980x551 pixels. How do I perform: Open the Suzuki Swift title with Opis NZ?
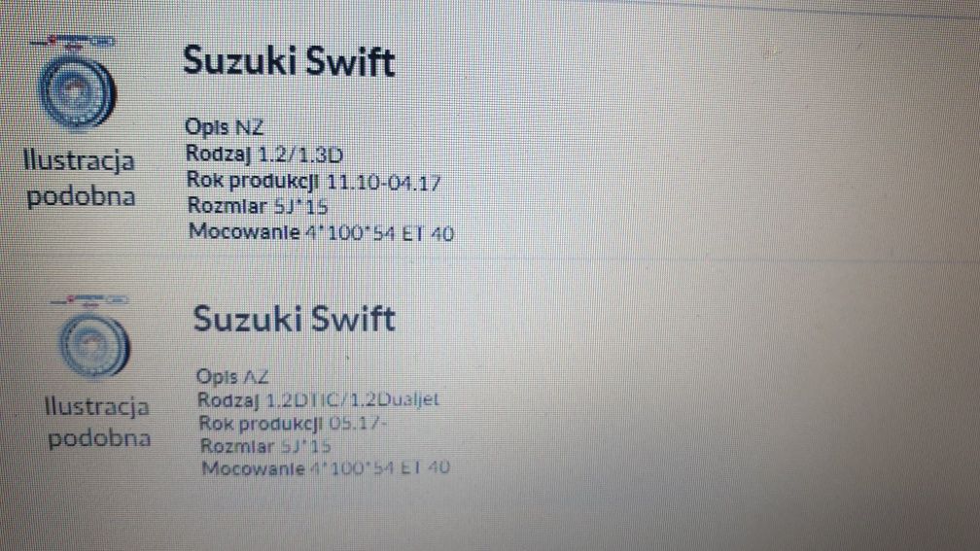point(289,61)
